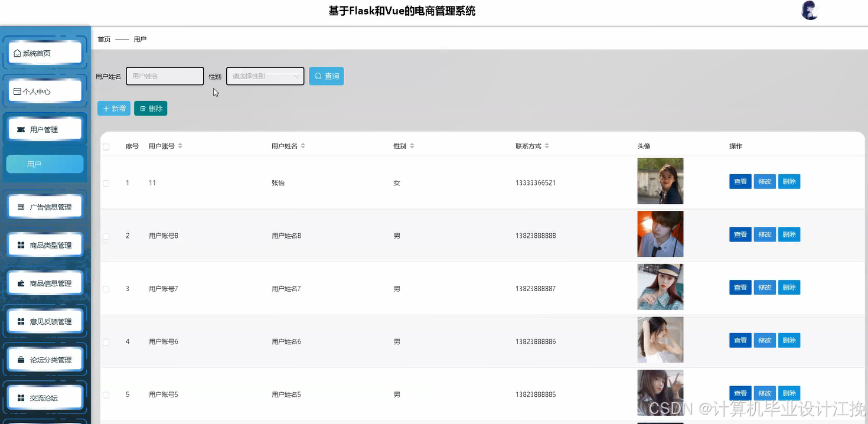Open the 系统首页 sidebar menu item
868x424 pixels.
click(45, 53)
